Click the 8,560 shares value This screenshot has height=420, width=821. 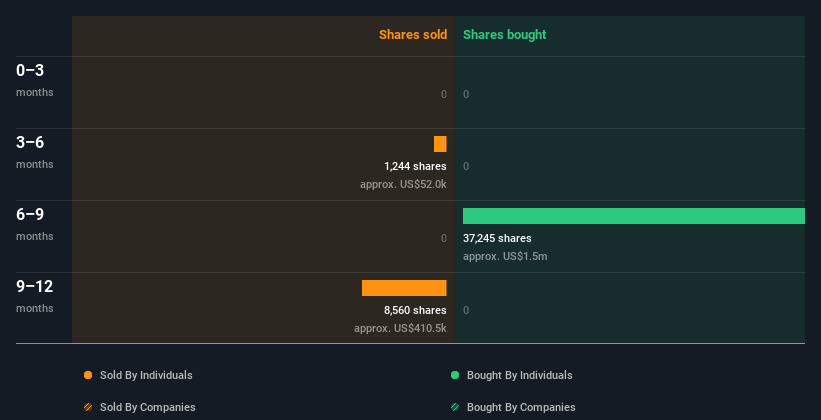(415, 311)
